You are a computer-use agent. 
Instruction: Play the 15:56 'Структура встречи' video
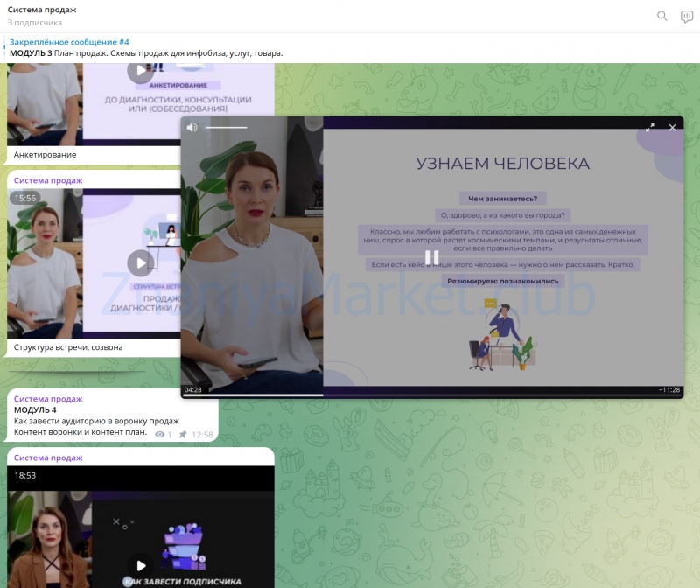140,262
